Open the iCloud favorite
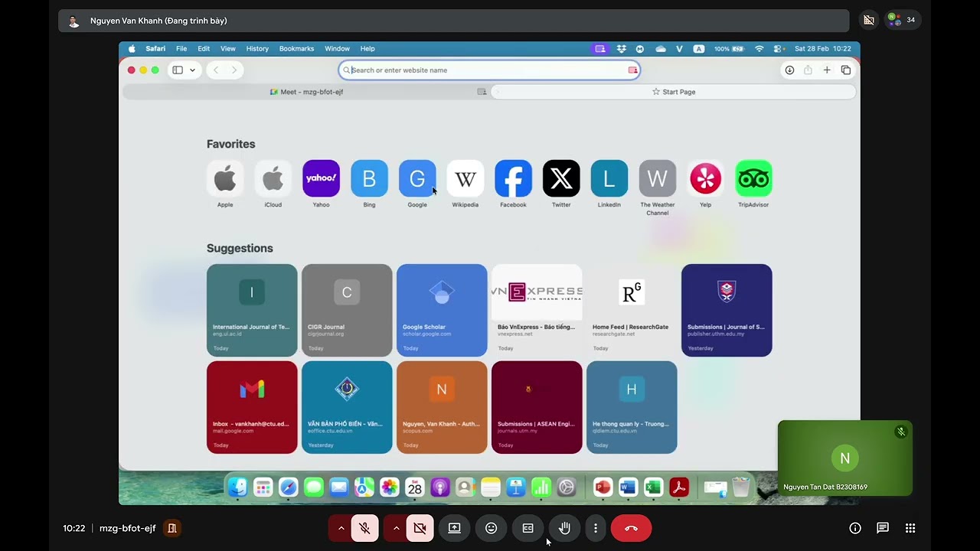This screenshot has width=980, height=551. coord(273,178)
